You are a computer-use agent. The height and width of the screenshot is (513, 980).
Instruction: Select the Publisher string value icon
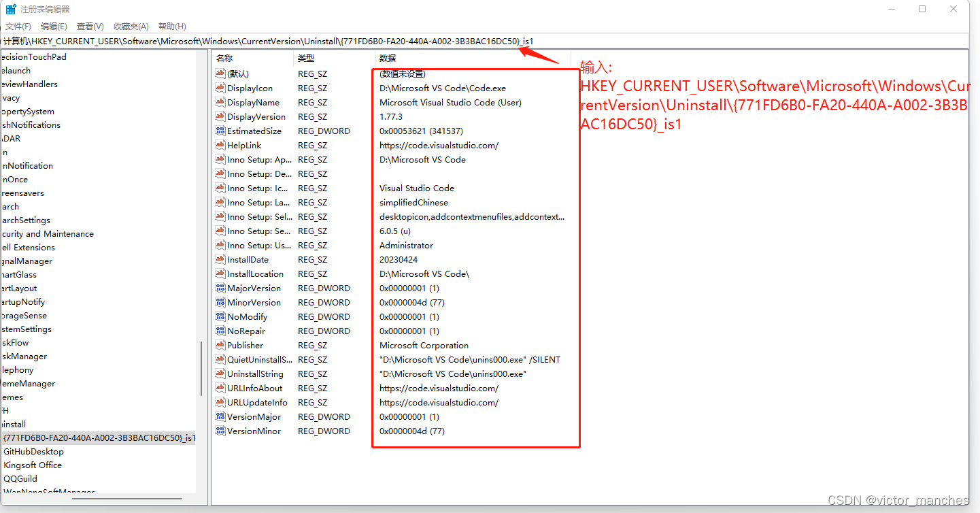[220, 345]
